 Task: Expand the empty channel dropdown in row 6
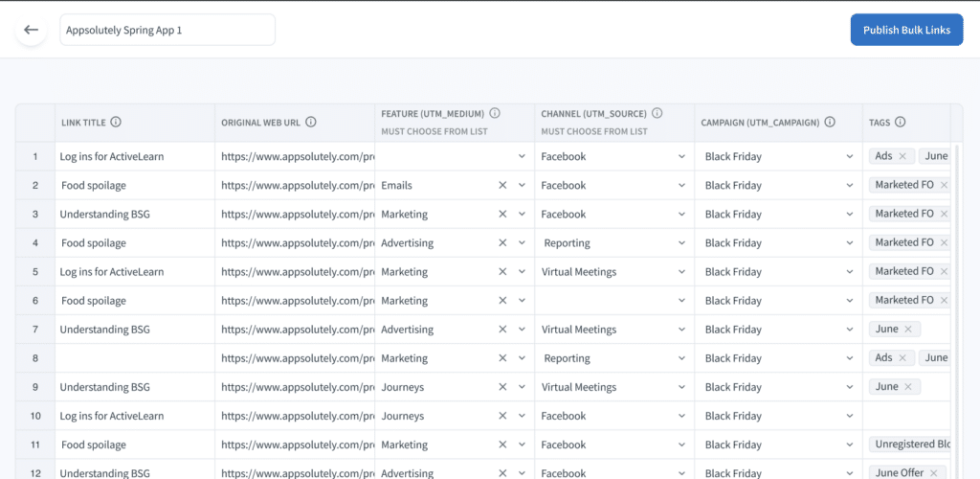681,300
